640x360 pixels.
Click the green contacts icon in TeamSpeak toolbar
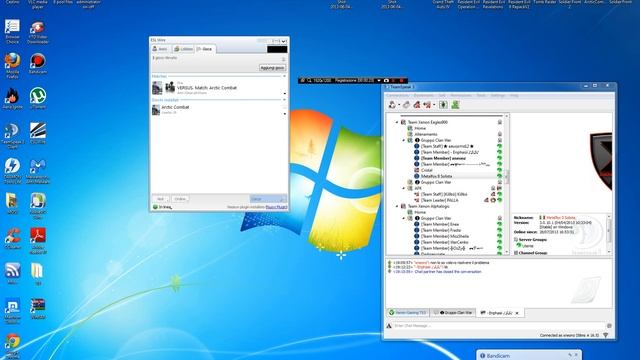pos(455,105)
